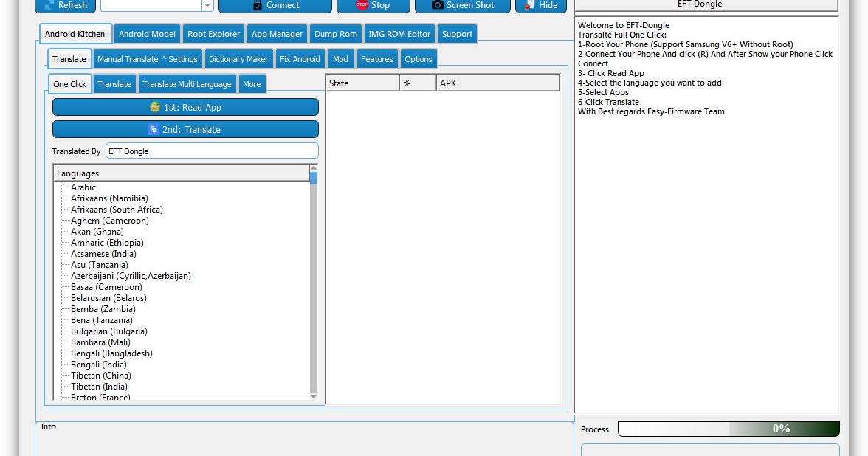Select Afrikaans (Namibia) language
The image size is (868, 456).
[x=109, y=198]
